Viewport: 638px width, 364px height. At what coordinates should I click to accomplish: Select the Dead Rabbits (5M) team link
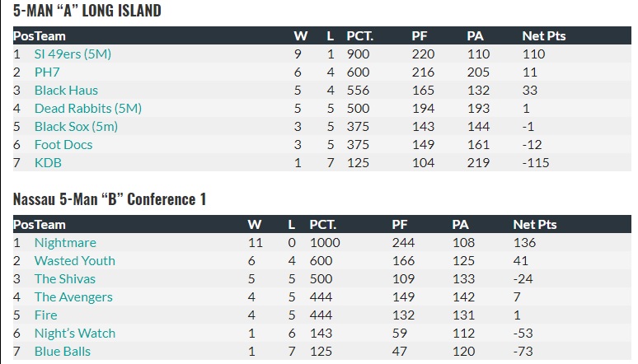pos(87,108)
